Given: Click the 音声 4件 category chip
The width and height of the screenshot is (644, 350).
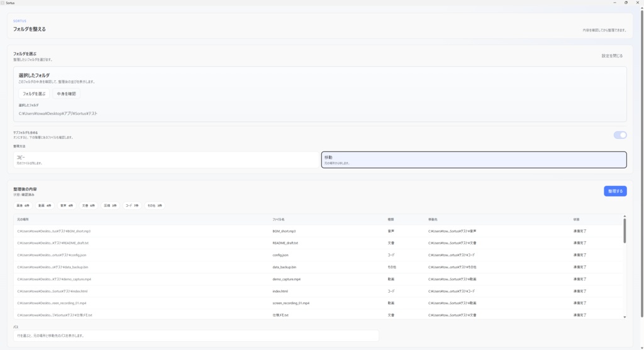Looking at the screenshot, I should tap(67, 205).
